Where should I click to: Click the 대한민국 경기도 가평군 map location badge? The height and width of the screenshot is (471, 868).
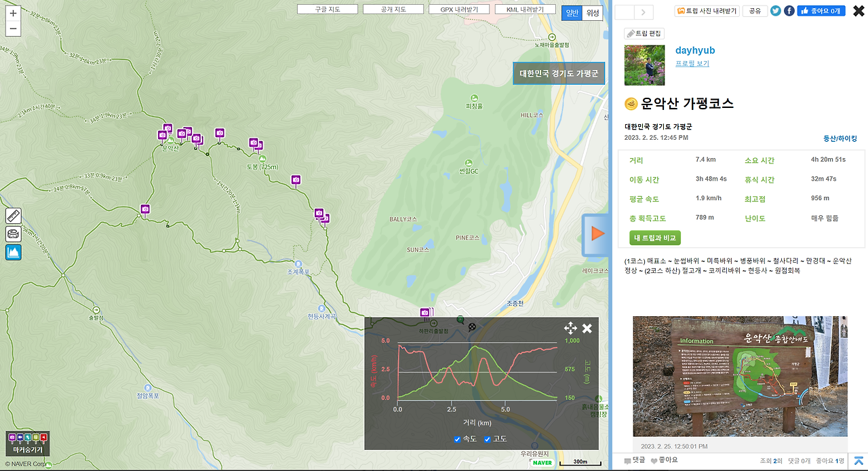[x=559, y=73]
